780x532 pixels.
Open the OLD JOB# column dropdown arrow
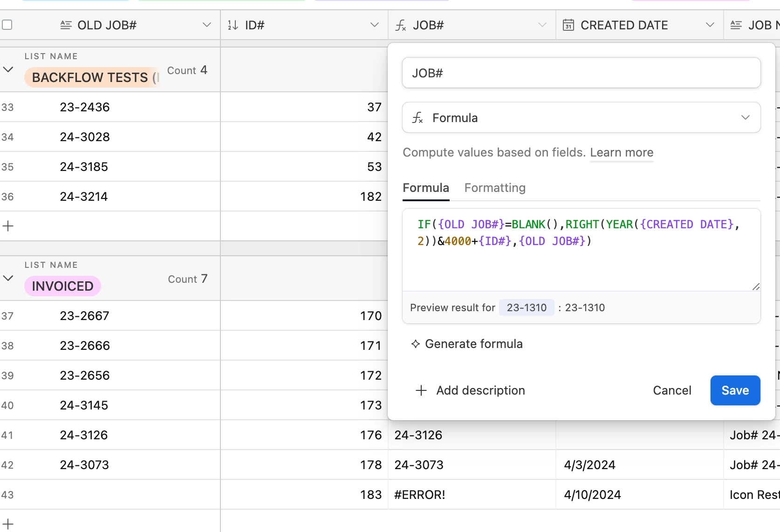click(x=207, y=25)
